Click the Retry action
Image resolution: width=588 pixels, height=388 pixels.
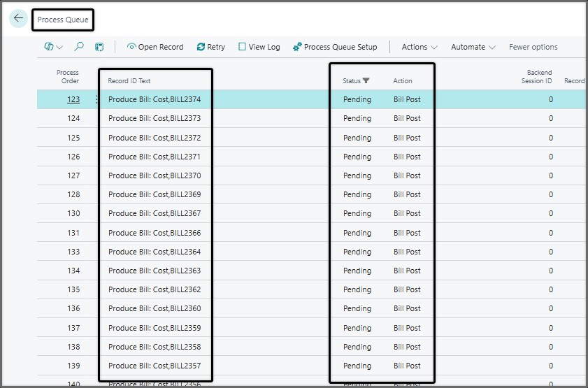click(x=210, y=47)
